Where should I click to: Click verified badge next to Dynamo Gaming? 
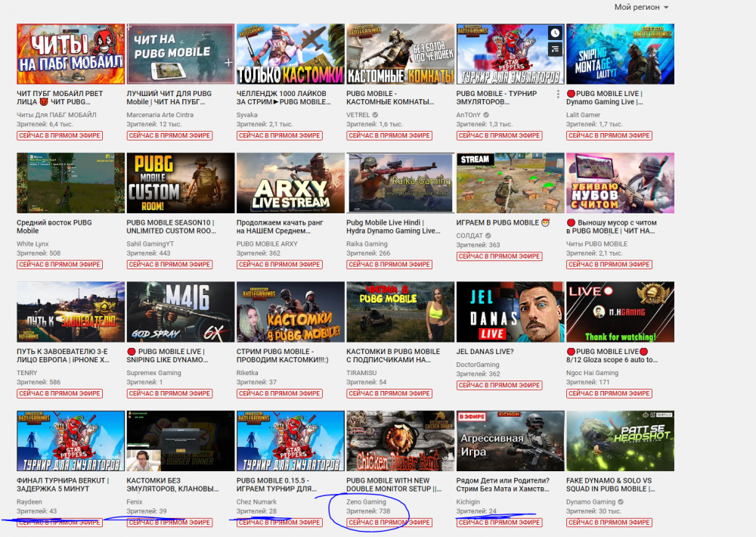coord(621,502)
